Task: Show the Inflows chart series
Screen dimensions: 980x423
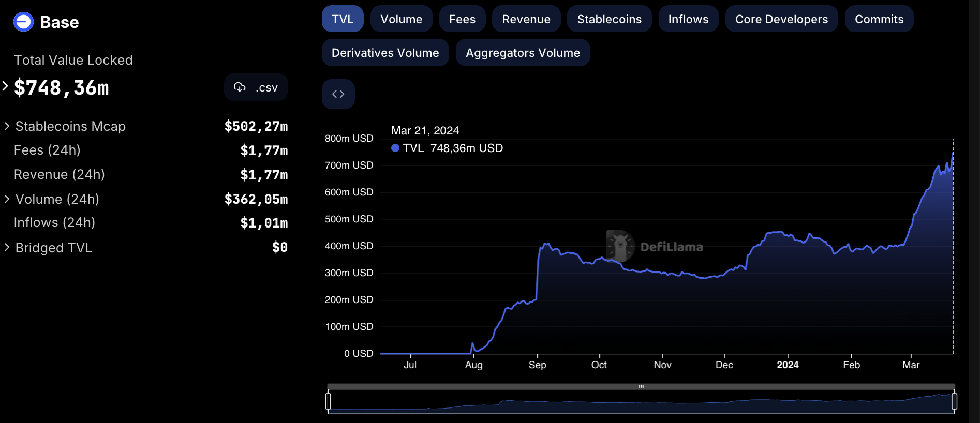Action: [688, 19]
